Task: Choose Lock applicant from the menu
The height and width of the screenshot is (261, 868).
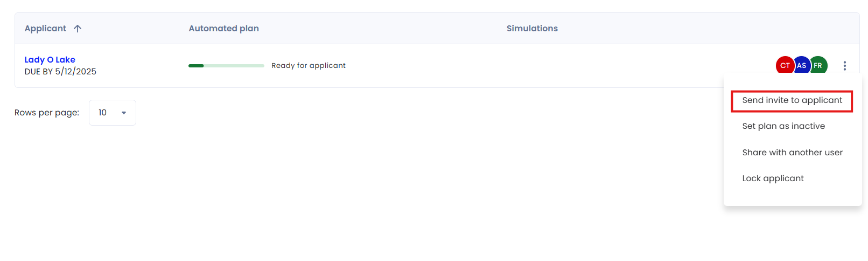Action: (x=773, y=178)
